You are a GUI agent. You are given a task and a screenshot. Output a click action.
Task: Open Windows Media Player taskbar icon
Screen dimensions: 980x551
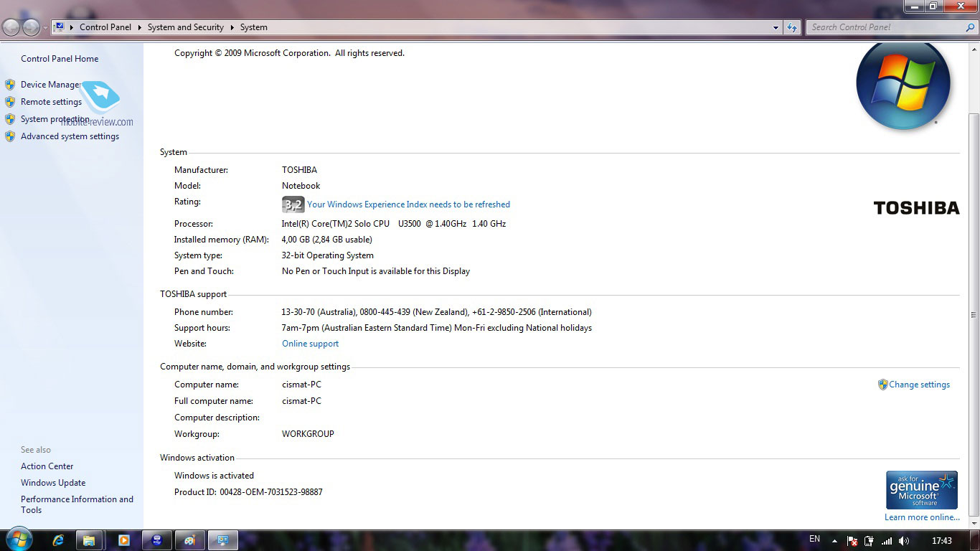point(123,540)
